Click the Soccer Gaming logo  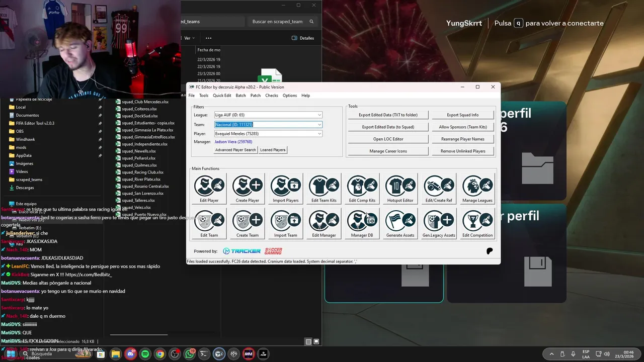pyautogui.click(x=274, y=251)
